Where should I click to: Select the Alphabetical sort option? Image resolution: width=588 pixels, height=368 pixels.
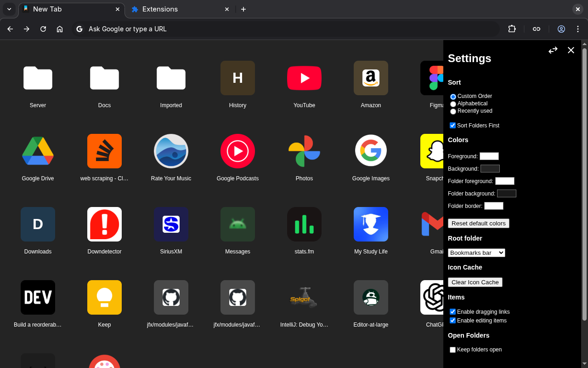pyautogui.click(x=453, y=104)
